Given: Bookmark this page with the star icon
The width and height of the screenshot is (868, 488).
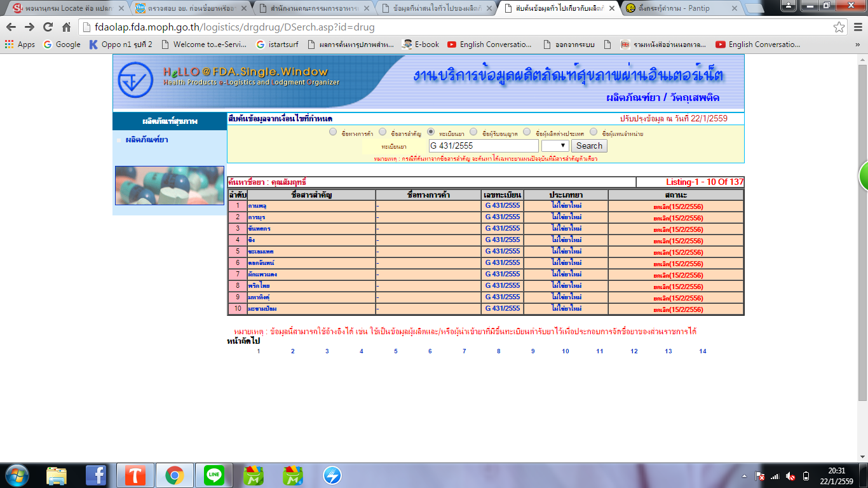Looking at the screenshot, I should [839, 27].
